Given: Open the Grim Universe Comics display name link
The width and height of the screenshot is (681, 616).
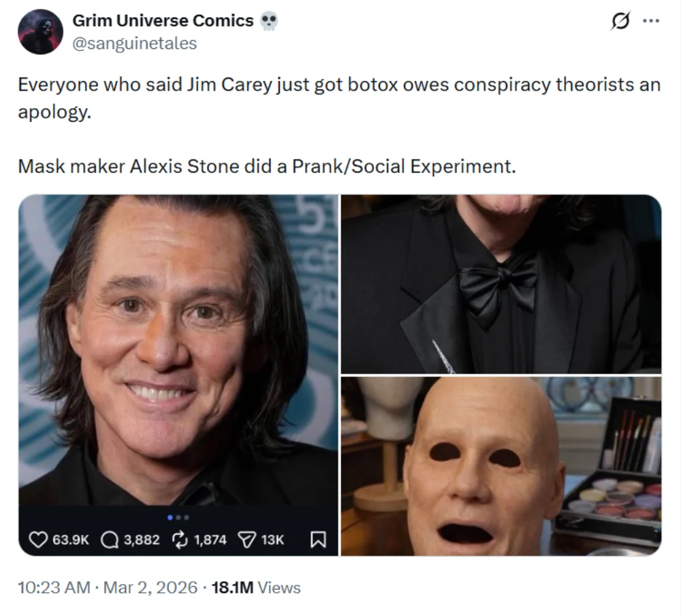Looking at the screenshot, I should (x=163, y=21).
